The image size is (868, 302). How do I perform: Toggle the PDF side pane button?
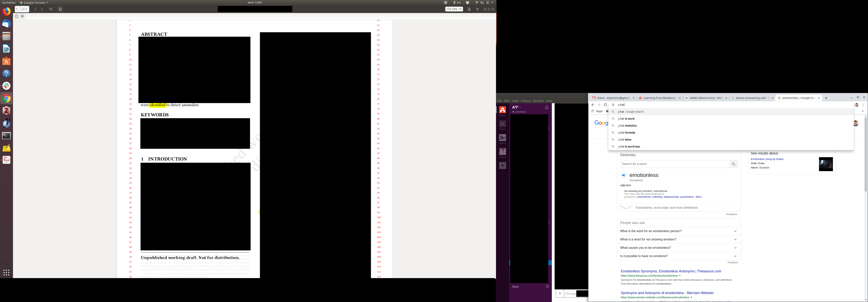(x=60, y=9)
